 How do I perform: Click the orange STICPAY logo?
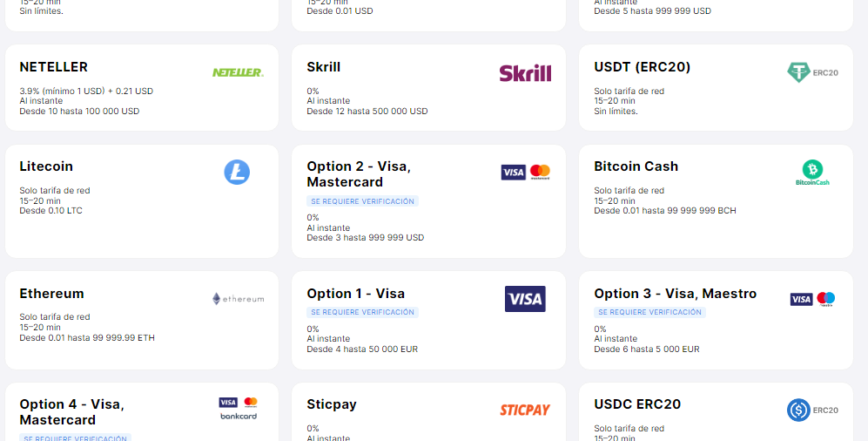tap(525, 410)
